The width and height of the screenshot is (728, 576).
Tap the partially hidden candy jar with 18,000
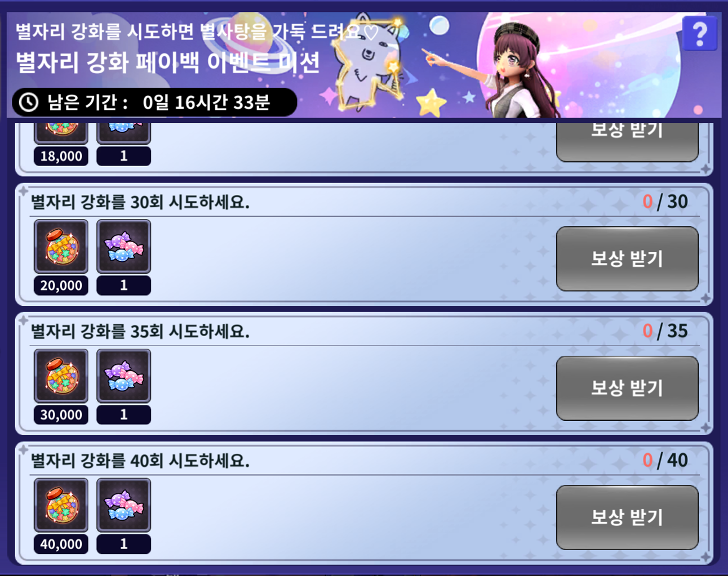coord(61,133)
